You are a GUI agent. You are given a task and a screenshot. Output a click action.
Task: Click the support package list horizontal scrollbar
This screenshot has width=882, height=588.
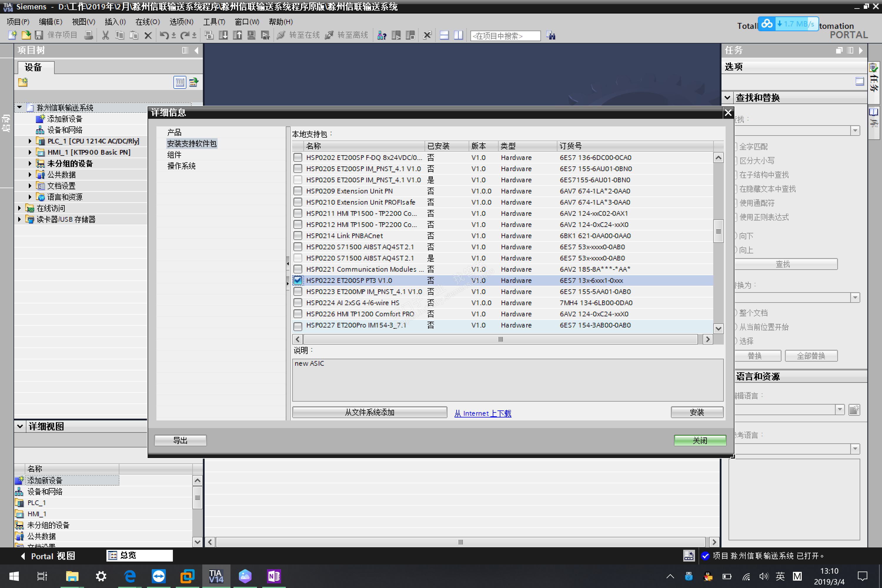500,339
